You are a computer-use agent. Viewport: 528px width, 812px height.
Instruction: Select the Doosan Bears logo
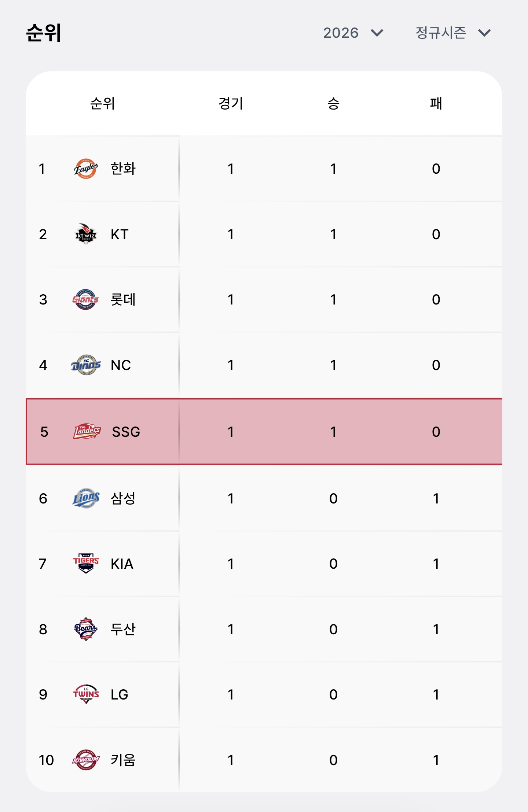tap(86, 629)
